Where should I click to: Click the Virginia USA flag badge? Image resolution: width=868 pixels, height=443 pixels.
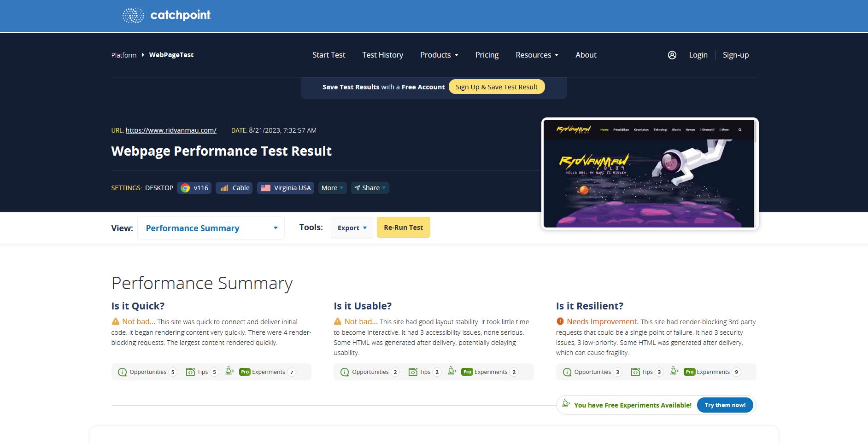[286, 188]
